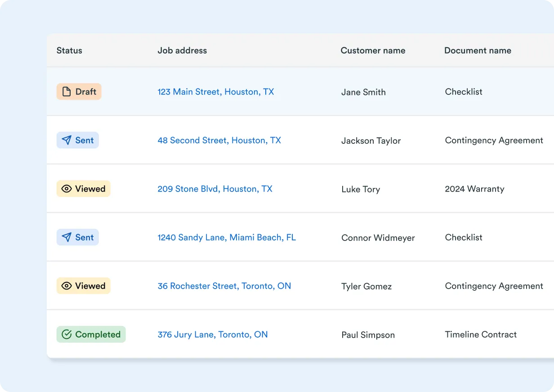Sort by the Customer name column header
554x392 pixels.
[373, 50]
